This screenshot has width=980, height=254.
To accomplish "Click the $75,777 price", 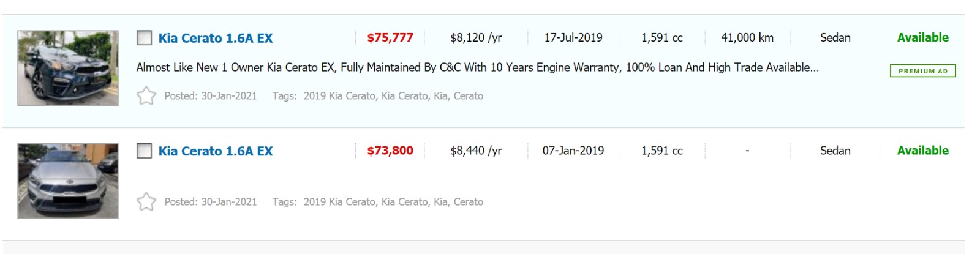I will 390,38.
